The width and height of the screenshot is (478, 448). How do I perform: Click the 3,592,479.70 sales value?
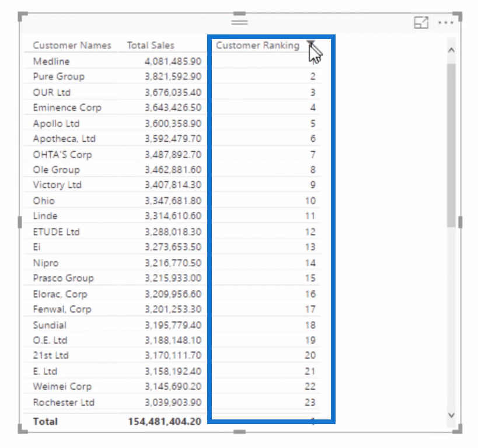tap(173, 139)
